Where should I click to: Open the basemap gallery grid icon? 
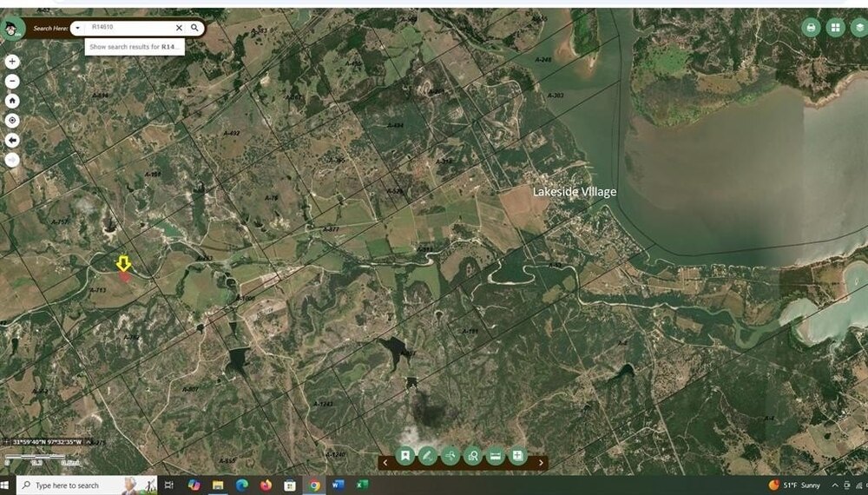pyautogui.click(x=836, y=28)
